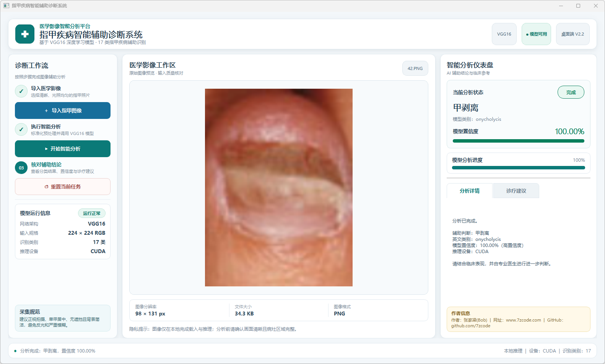Click the 推理设备 CUDA value
Screen dimensions: 605x364
tap(98, 251)
